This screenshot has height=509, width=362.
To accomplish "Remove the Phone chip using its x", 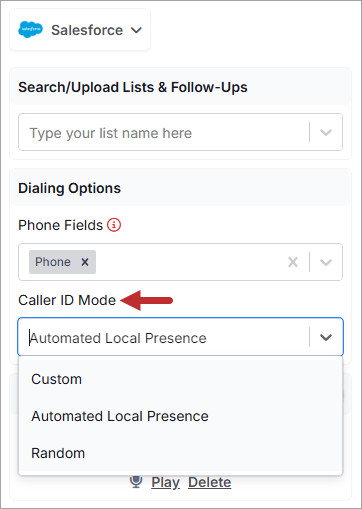I will tap(85, 262).
